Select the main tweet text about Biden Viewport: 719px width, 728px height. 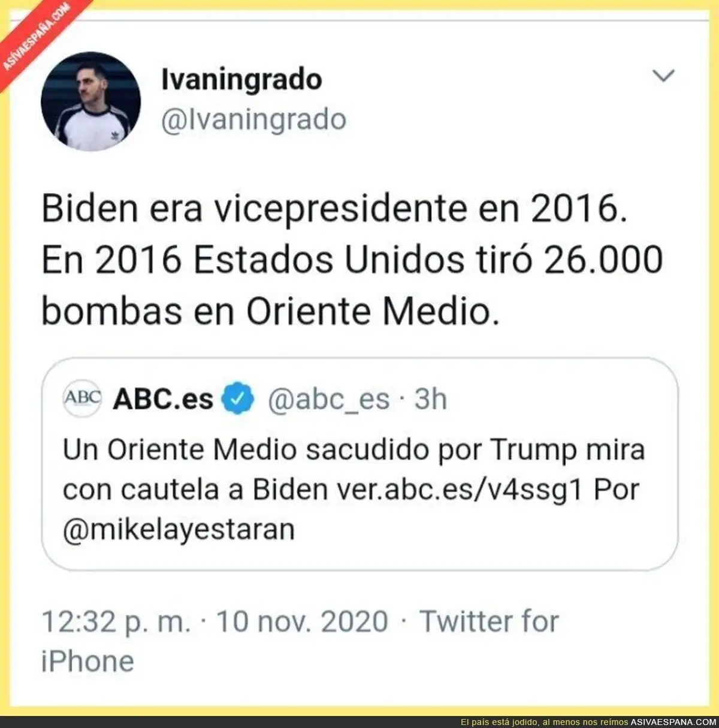(352, 259)
